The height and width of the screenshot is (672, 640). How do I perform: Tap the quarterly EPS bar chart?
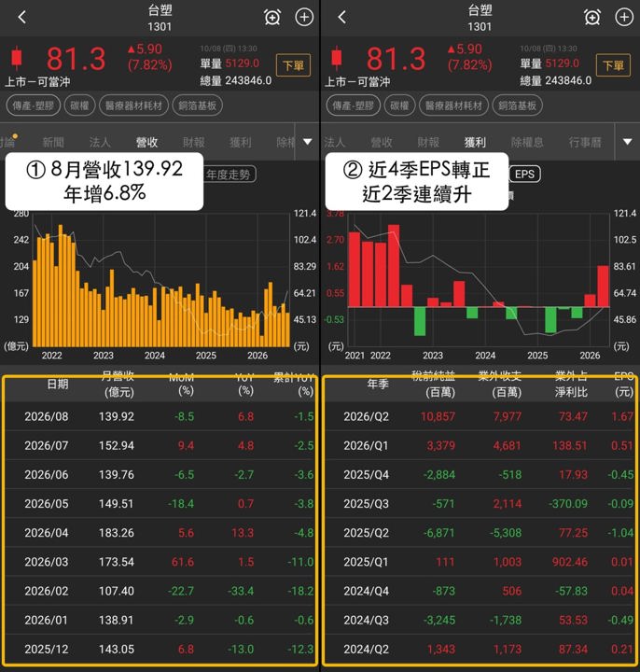pyautogui.click(x=479, y=280)
